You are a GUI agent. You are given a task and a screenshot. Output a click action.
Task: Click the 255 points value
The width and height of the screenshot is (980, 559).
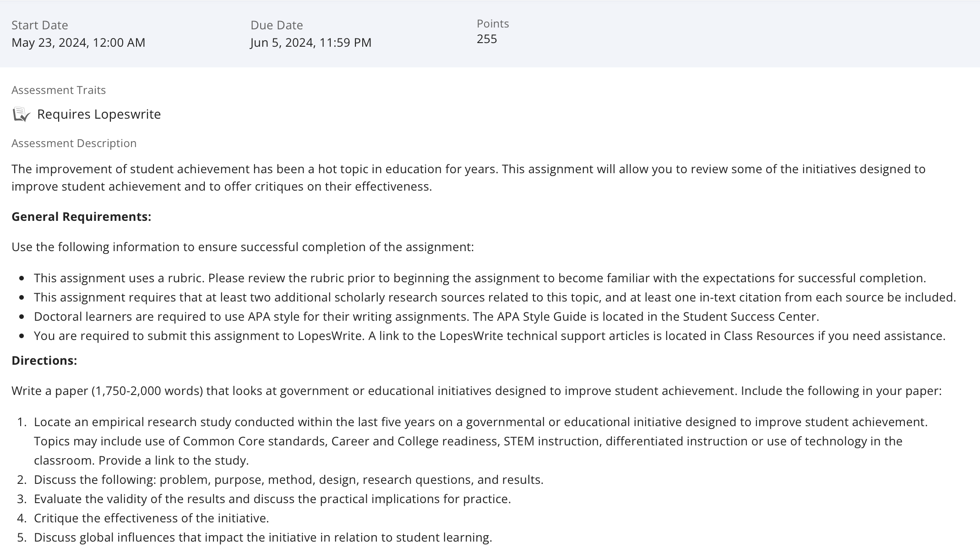tap(487, 39)
